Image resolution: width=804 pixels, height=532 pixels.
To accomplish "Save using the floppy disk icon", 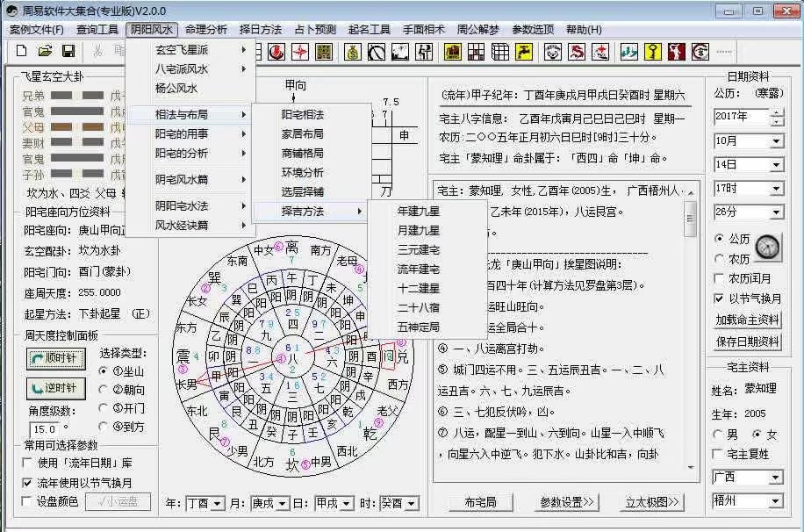I will (x=67, y=51).
